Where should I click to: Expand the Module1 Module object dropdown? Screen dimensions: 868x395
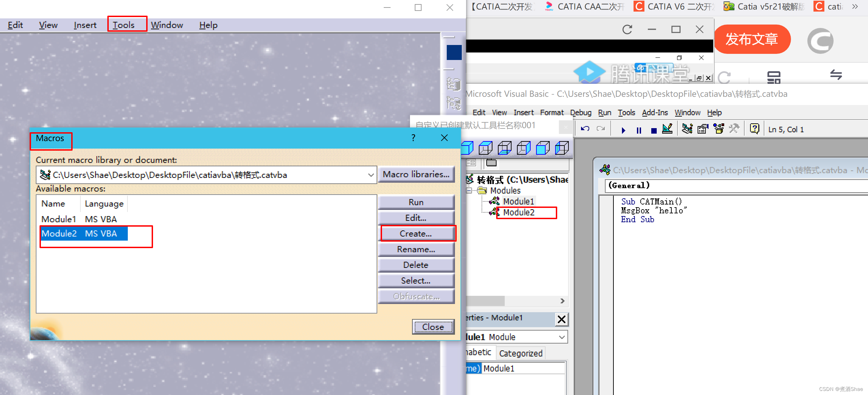click(x=562, y=337)
